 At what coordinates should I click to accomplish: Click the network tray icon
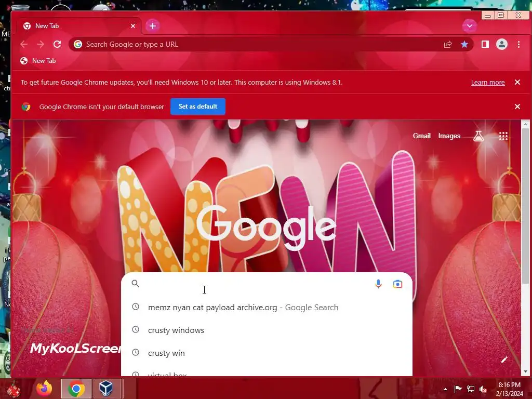pyautogui.click(x=471, y=389)
